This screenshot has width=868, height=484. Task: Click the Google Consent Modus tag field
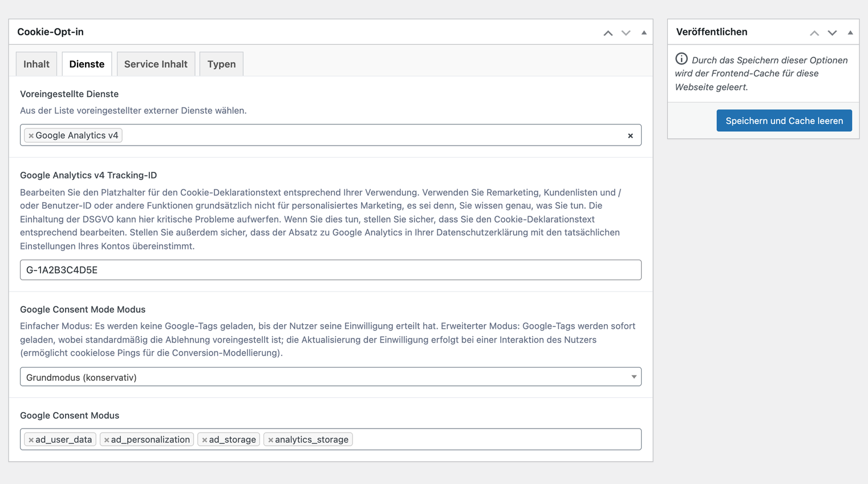click(x=331, y=439)
